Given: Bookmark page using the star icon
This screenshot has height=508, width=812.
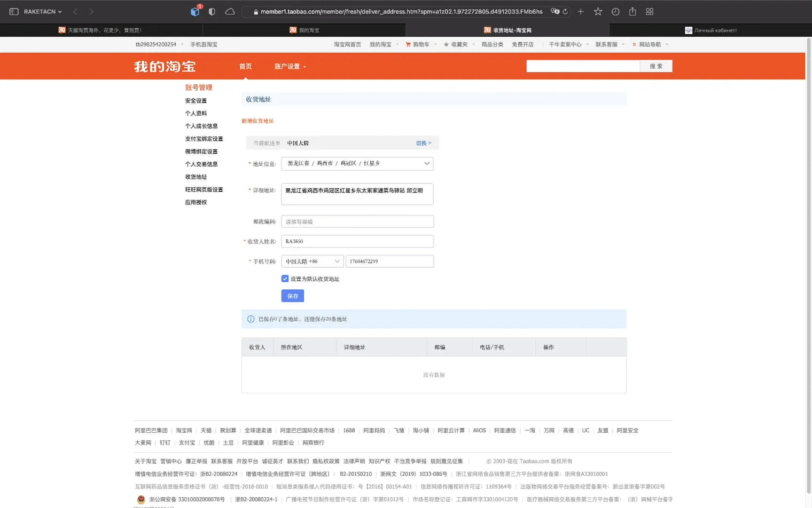Looking at the screenshot, I should pos(598,12).
